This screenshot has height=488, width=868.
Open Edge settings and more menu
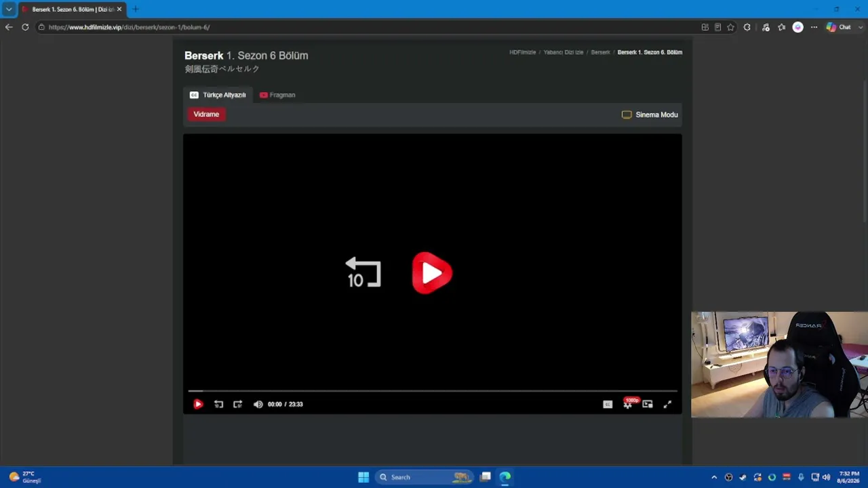pyautogui.click(x=814, y=27)
